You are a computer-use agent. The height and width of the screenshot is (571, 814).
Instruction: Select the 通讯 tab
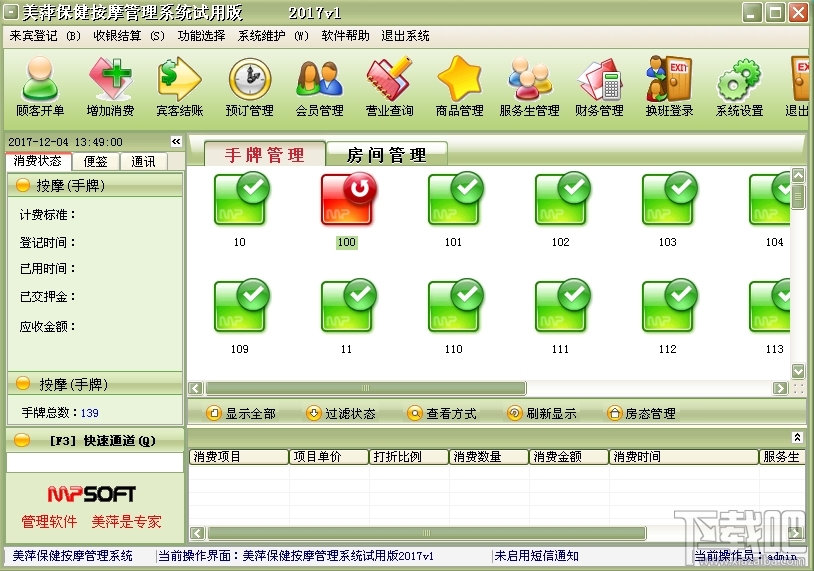[x=143, y=161]
